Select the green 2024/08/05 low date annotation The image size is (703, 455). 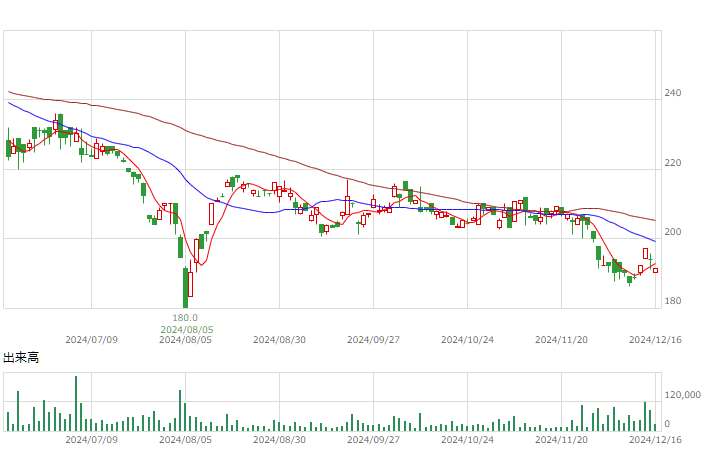click(x=187, y=329)
